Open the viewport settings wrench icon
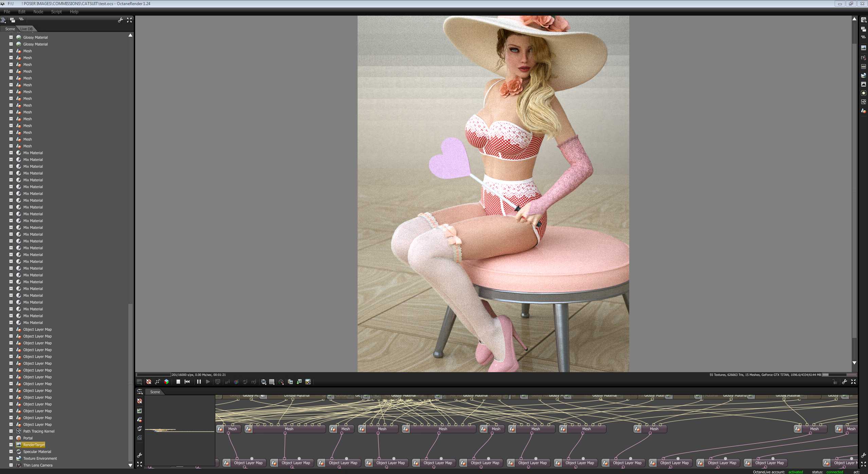This screenshot has width=868, height=474. click(845, 382)
